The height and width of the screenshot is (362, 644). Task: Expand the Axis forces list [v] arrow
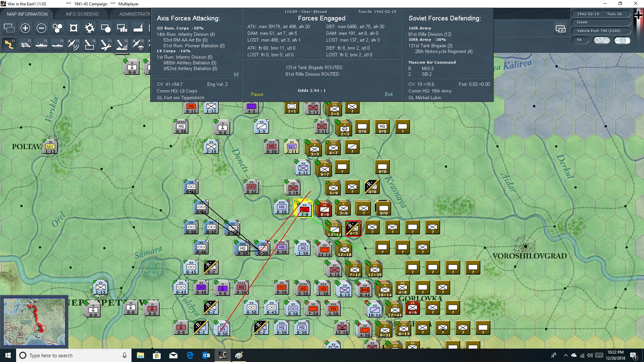[236, 74]
